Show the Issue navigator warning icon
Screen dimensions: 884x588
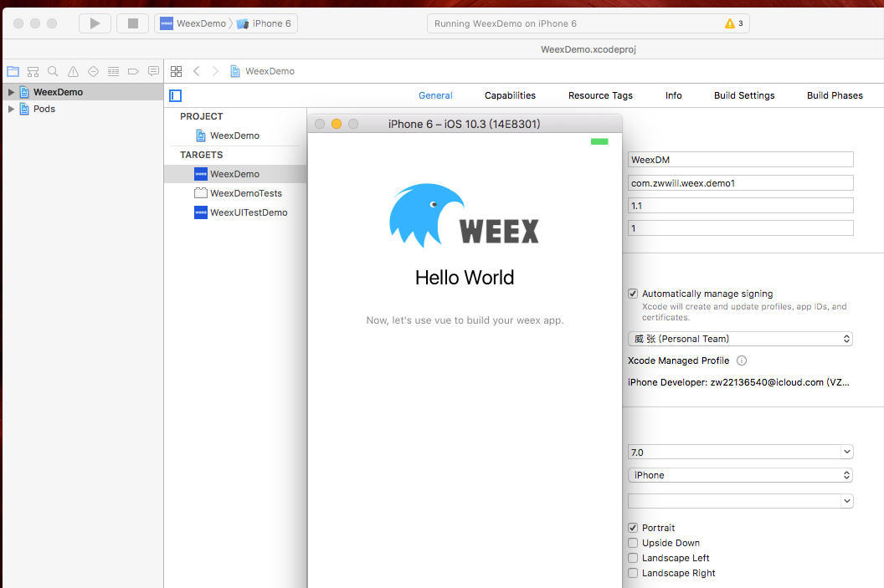click(x=73, y=72)
